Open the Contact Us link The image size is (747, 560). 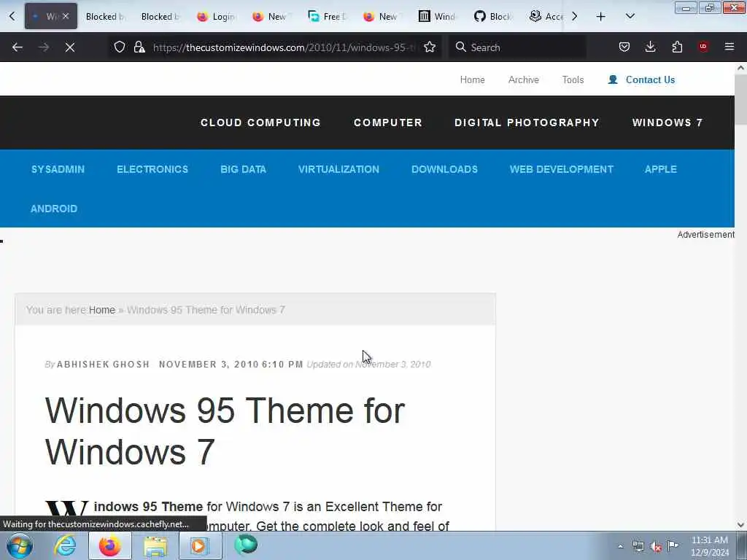(x=641, y=79)
